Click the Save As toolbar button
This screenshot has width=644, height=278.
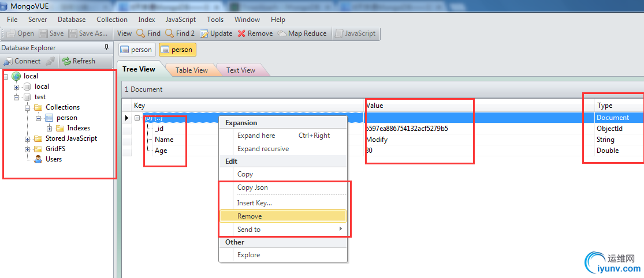pos(88,33)
